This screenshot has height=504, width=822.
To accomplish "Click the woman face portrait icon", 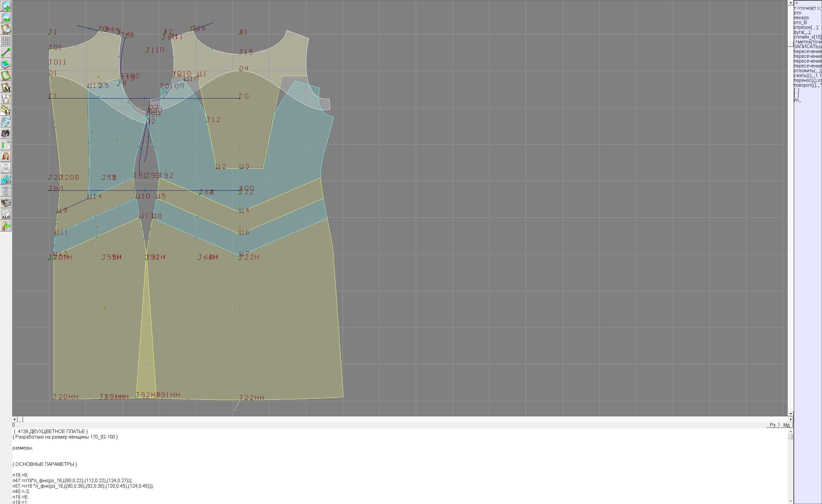I will (6, 156).
